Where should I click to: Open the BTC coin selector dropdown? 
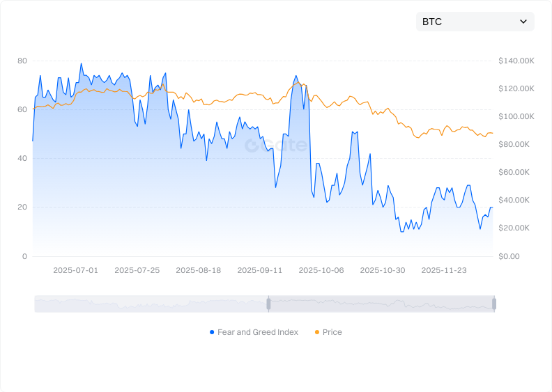pyautogui.click(x=475, y=22)
